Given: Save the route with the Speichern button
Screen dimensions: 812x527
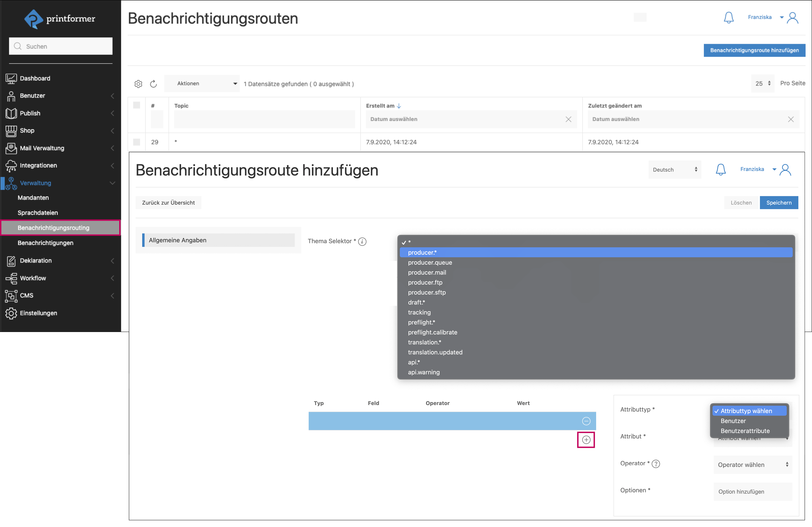Looking at the screenshot, I should 779,202.
